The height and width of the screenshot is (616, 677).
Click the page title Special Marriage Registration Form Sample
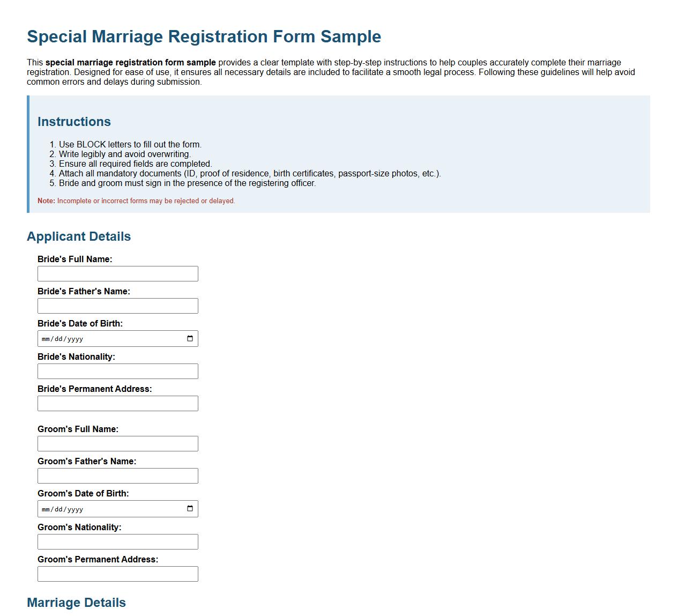pos(204,36)
